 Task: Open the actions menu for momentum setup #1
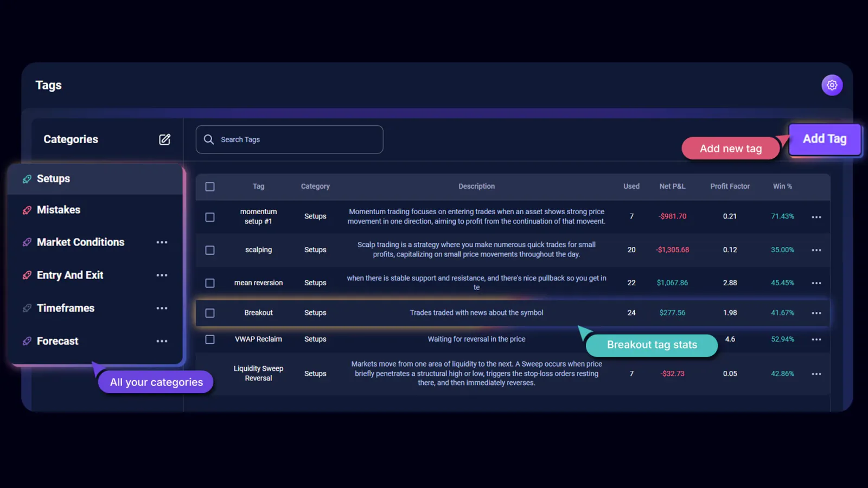(816, 216)
